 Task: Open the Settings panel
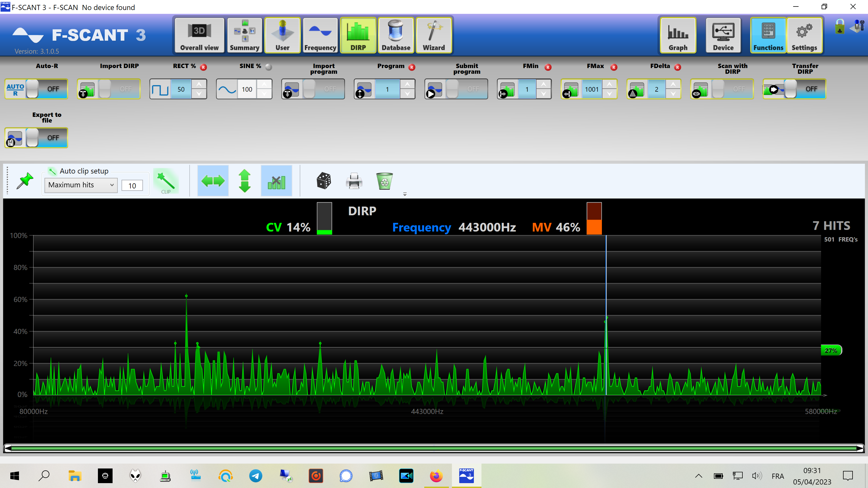[805, 35]
